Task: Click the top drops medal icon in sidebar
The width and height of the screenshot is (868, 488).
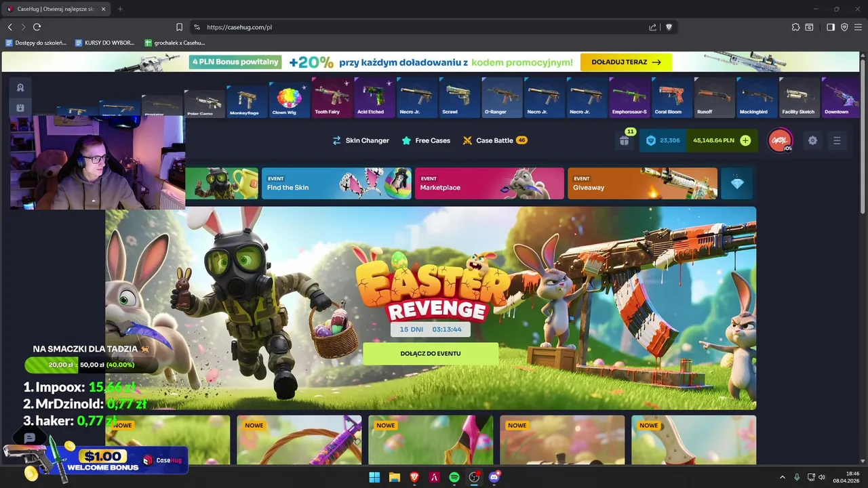Action: 20,87
